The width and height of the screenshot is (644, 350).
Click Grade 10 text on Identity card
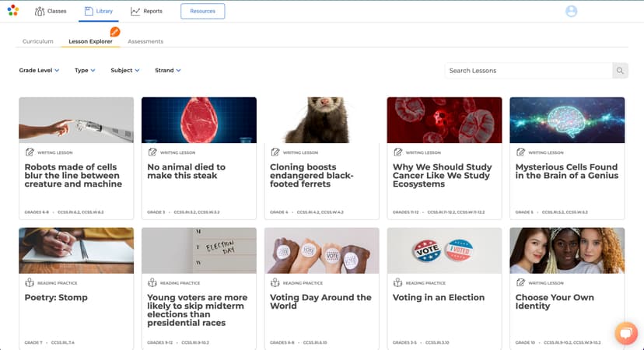pos(525,342)
